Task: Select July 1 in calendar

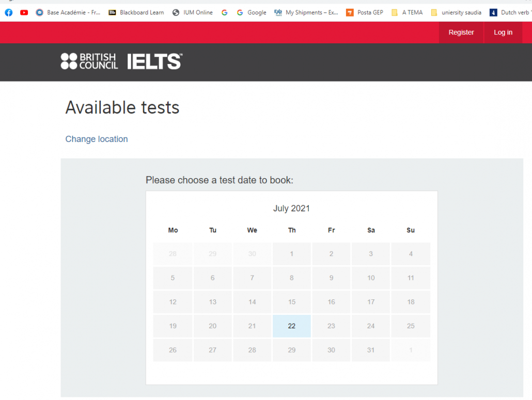Action: click(292, 254)
